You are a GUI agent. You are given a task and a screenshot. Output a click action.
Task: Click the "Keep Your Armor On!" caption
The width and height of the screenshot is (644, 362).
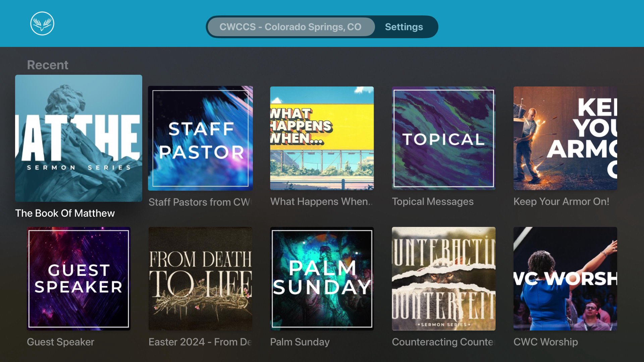561,201
